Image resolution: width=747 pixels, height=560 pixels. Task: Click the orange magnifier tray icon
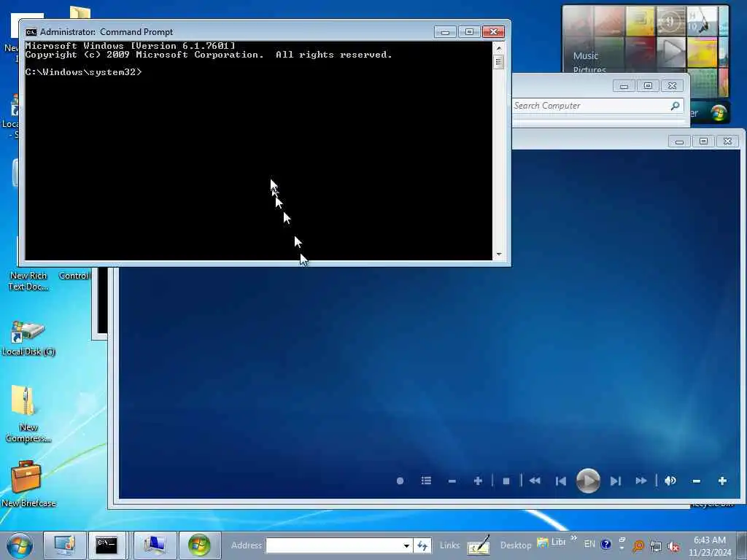[x=638, y=546]
